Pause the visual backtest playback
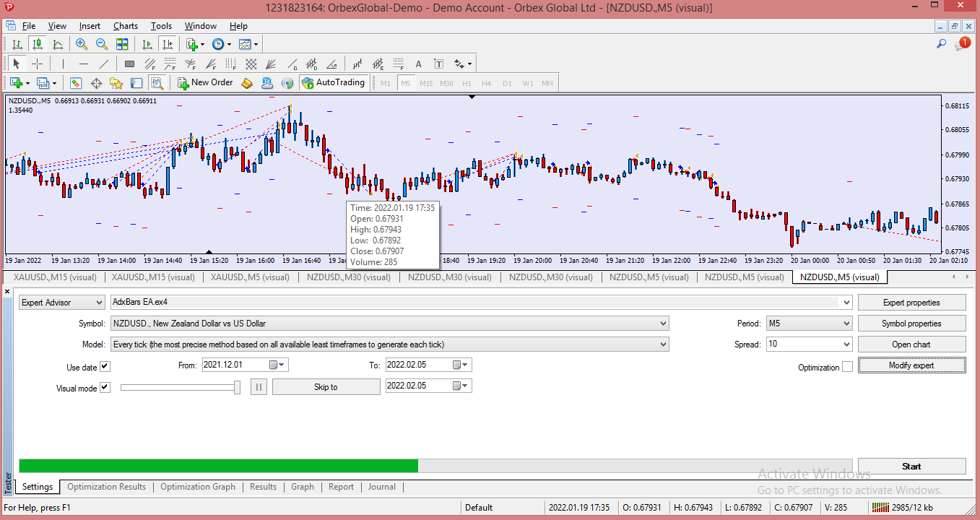980x520 pixels. [x=259, y=387]
